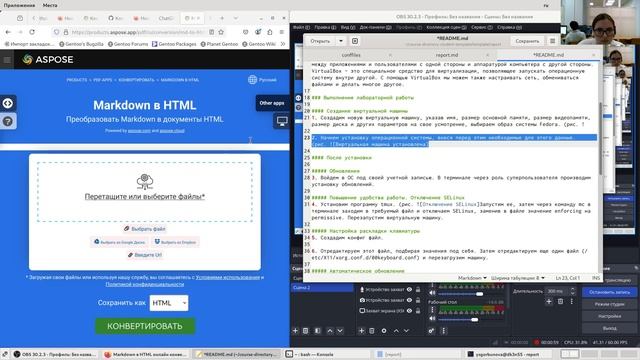Open the Сохранить как HTML format dropdown
This screenshot has width=640, height=360.
point(169,303)
